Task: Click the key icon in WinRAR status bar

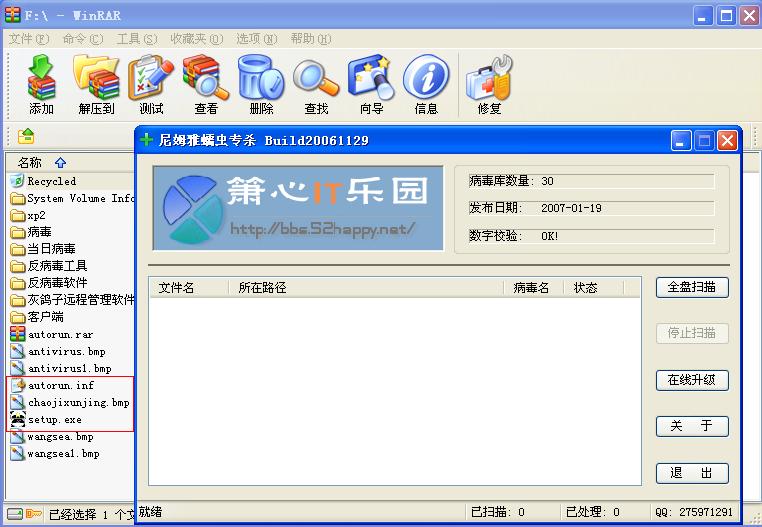Action: (34, 513)
